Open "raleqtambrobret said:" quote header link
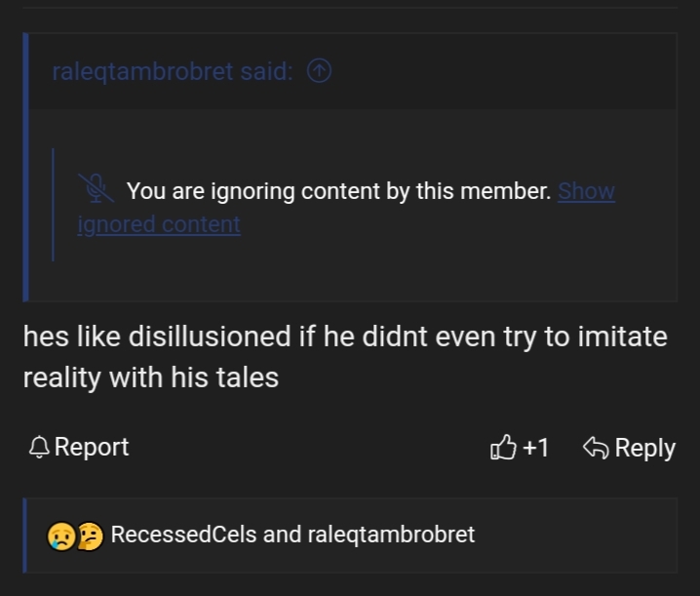 (172, 71)
